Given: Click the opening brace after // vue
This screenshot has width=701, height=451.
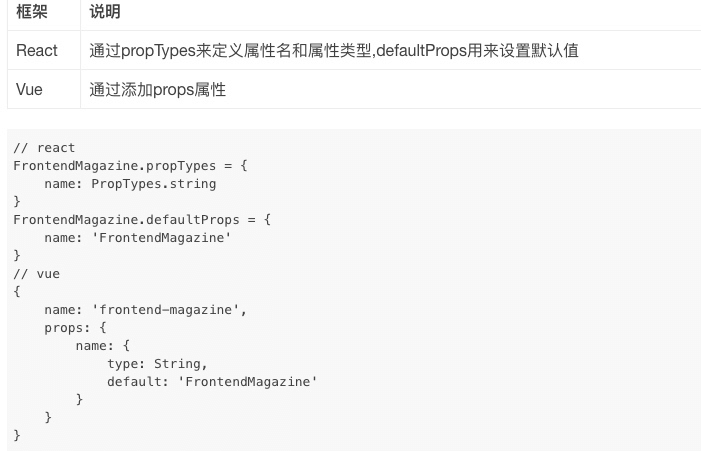Looking at the screenshot, I should (17, 292).
